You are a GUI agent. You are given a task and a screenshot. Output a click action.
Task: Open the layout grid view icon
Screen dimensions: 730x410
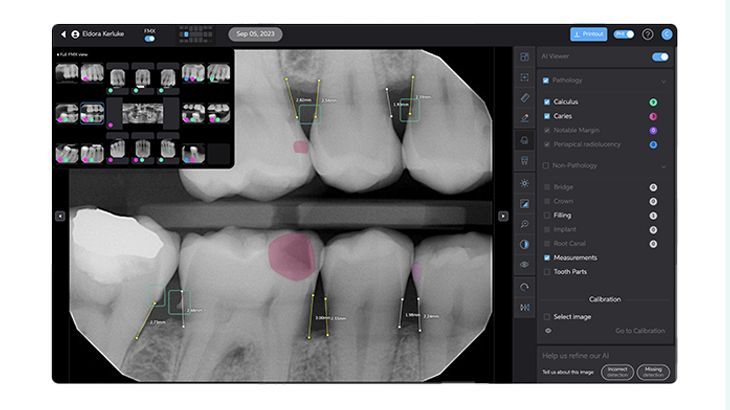point(524,57)
